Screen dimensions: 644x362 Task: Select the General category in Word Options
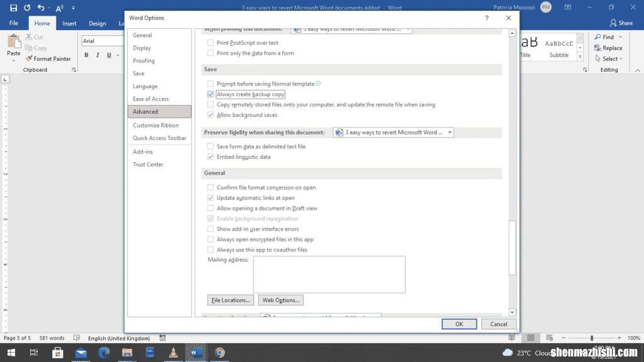159,35
